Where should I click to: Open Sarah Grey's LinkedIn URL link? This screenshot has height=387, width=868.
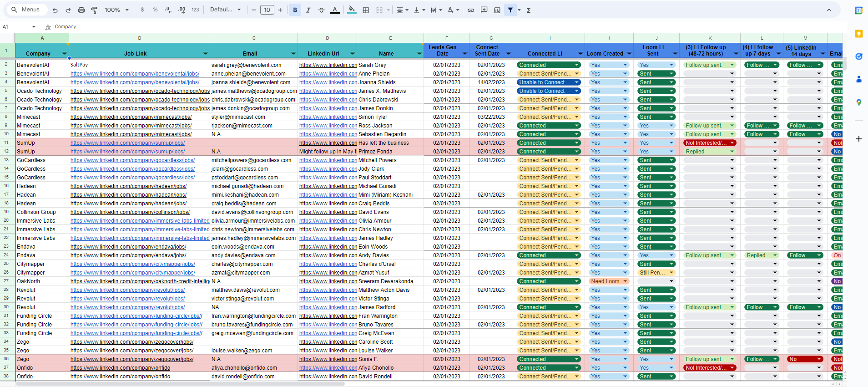tap(328, 65)
